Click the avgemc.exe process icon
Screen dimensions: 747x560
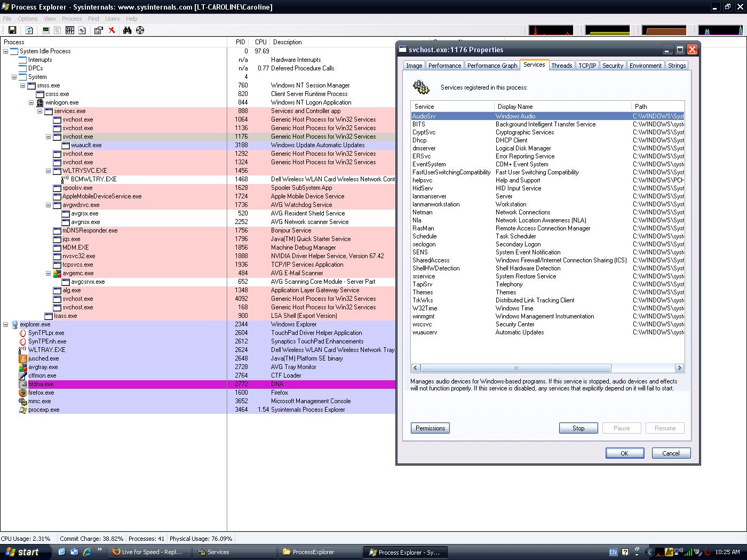tap(57, 273)
